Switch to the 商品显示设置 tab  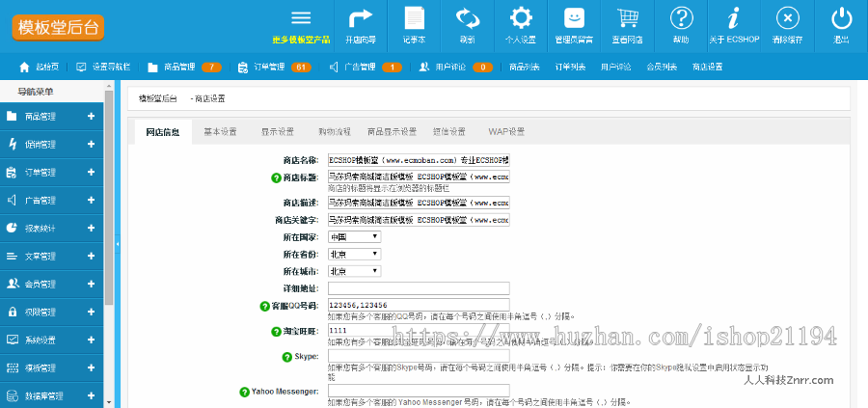[392, 132]
